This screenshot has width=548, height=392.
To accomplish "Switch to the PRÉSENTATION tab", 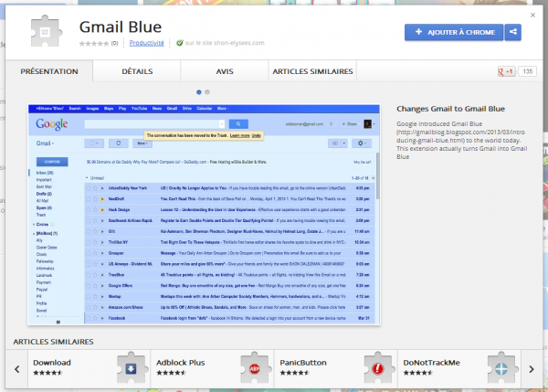I will (49, 71).
